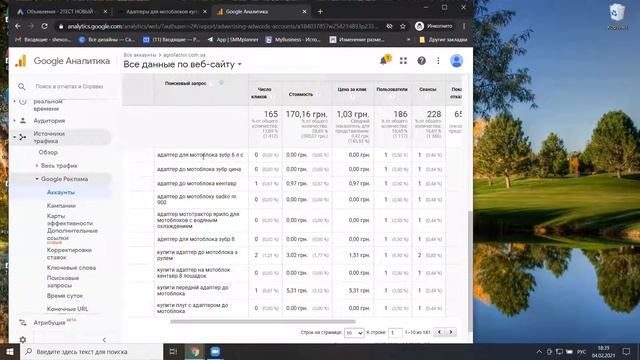Image resolution: width=640 pixels, height=360 pixels.
Task: Click the Attribution icon in sidebar
Action: (23, 322)
